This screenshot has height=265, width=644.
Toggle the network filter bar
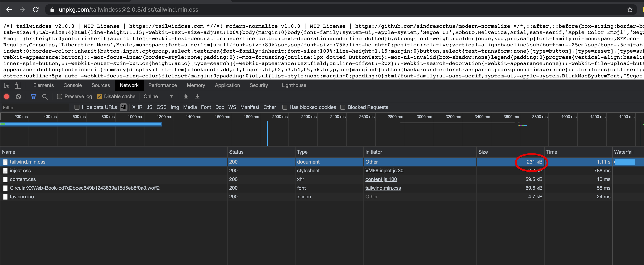pos(33,96)
